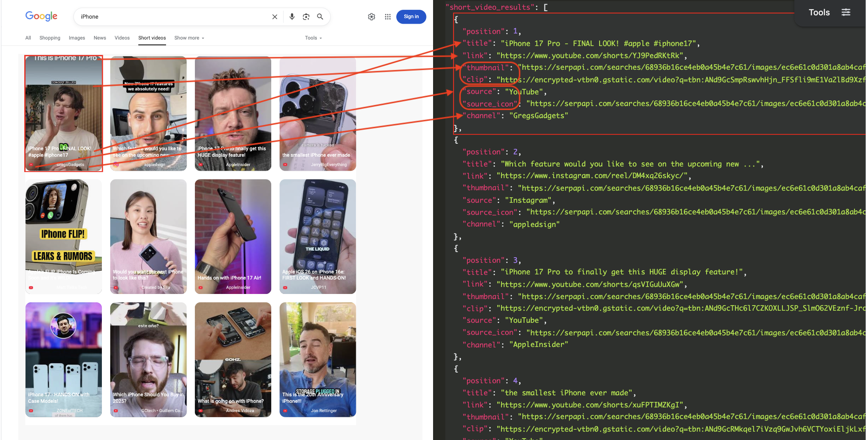The height and width of the screenshot is (440, 868).
Task: Open the Created by Ella video
Action: click(x=148, y=237)
